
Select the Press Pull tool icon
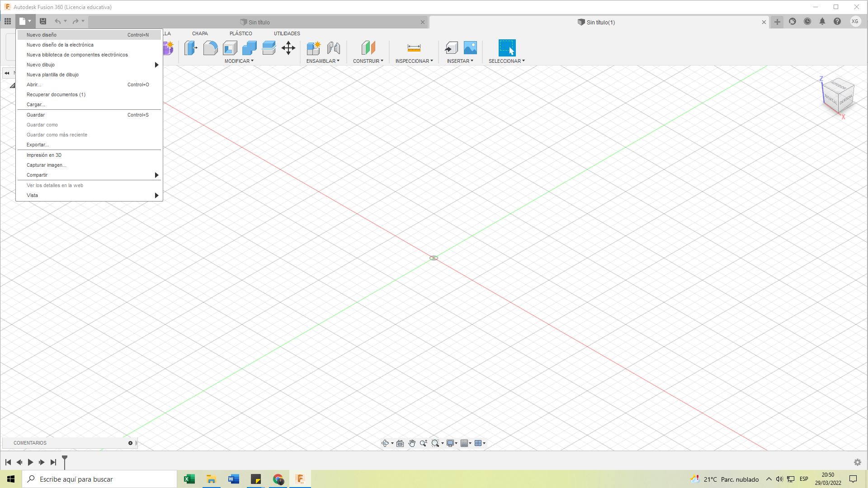pyautogui.click(x=191, y=48)
